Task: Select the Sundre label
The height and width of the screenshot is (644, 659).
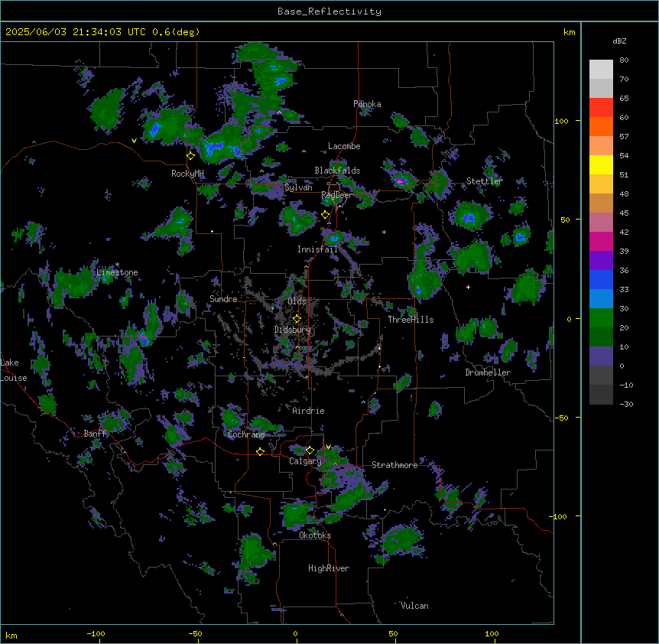Action: [x=223, y=299]
